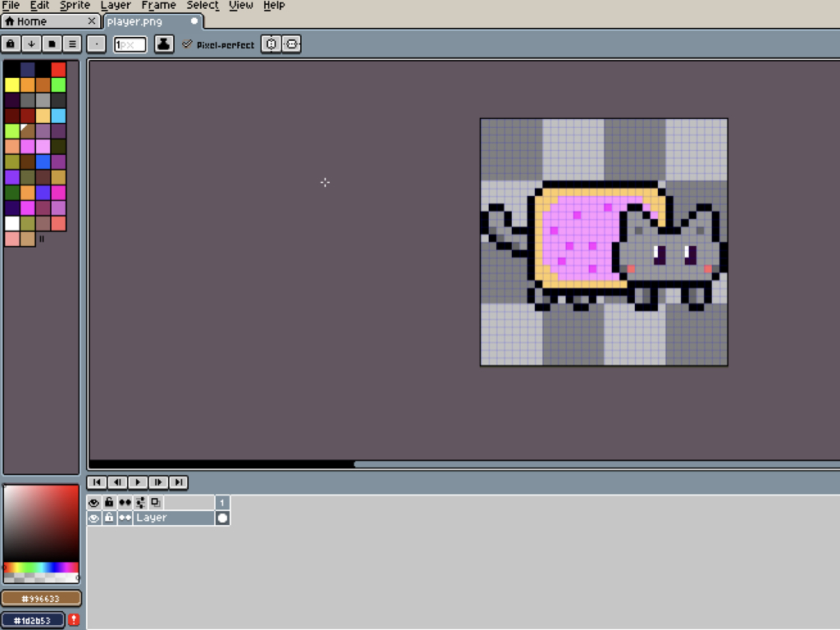Adjust the alpha on the checkered slider
The height and width of the screenshot is (630, 840).
[41, 578]
